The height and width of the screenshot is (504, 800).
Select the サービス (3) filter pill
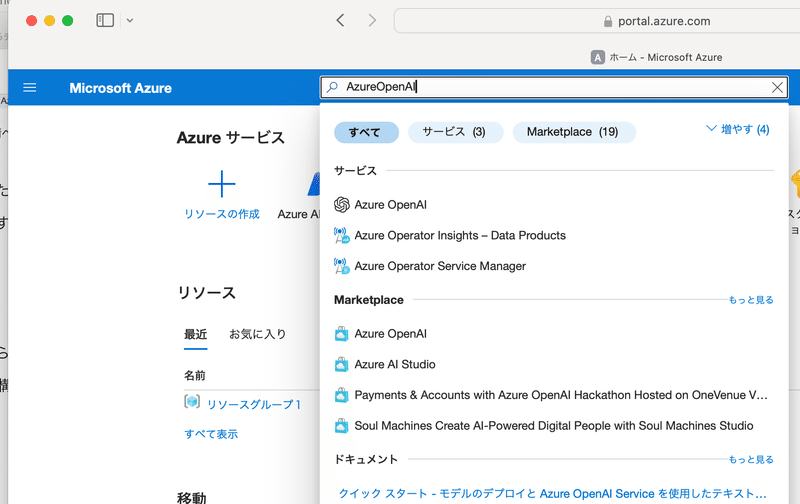455,133
